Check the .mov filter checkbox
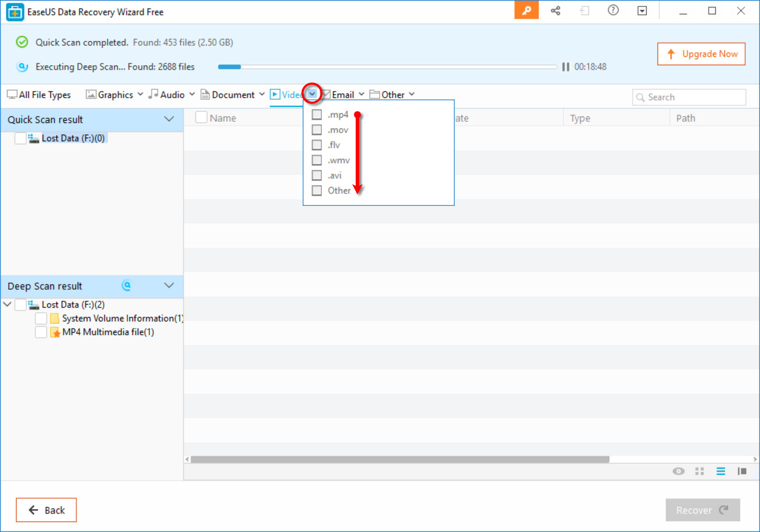Image resolution: width=760 pixels, height=532 pixels. click(x=317, y=130)
